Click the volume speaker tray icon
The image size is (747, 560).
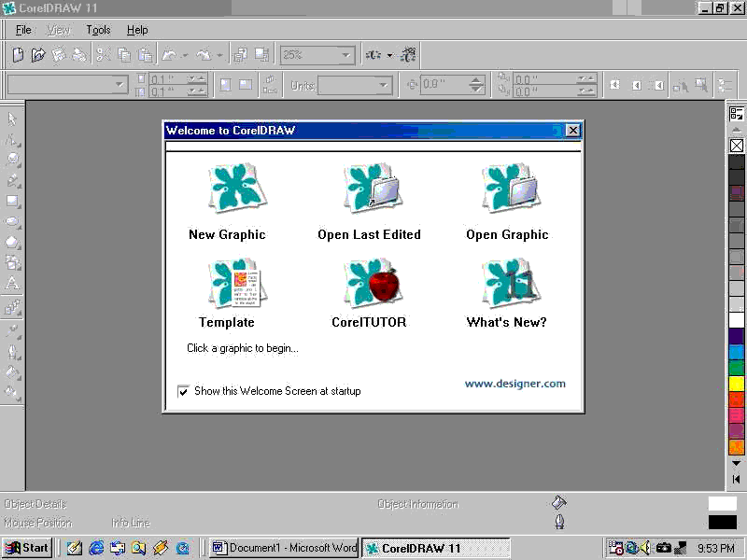pyautogui.click(x=646, y=548)
